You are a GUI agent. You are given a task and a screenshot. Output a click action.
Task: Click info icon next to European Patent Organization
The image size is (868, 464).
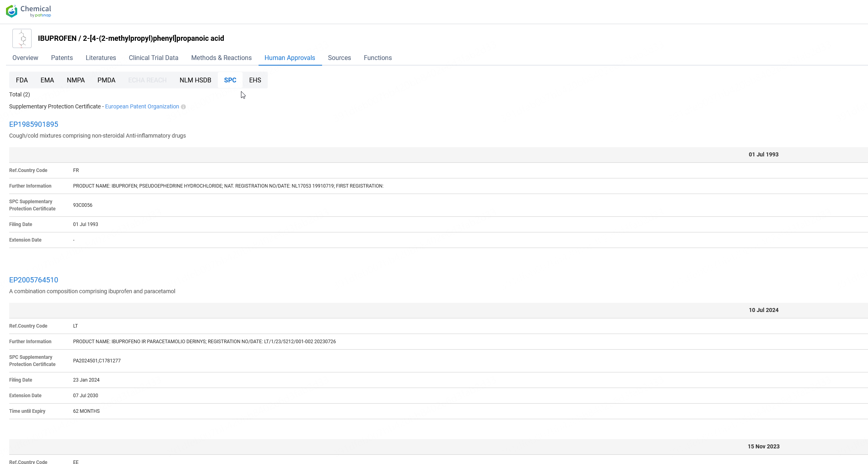183,107
